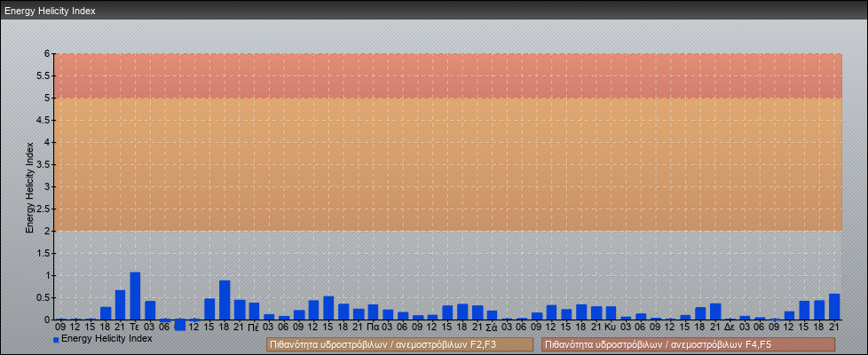
Task: Click the Energy Helicity Index panel title bar
Action: tap(434, 11)
